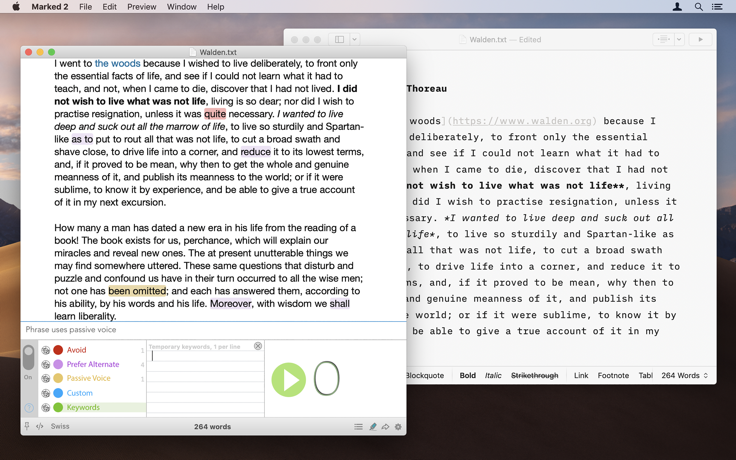
Task: Click the play preview button in editor toolbar
Action: coord(700,39)
